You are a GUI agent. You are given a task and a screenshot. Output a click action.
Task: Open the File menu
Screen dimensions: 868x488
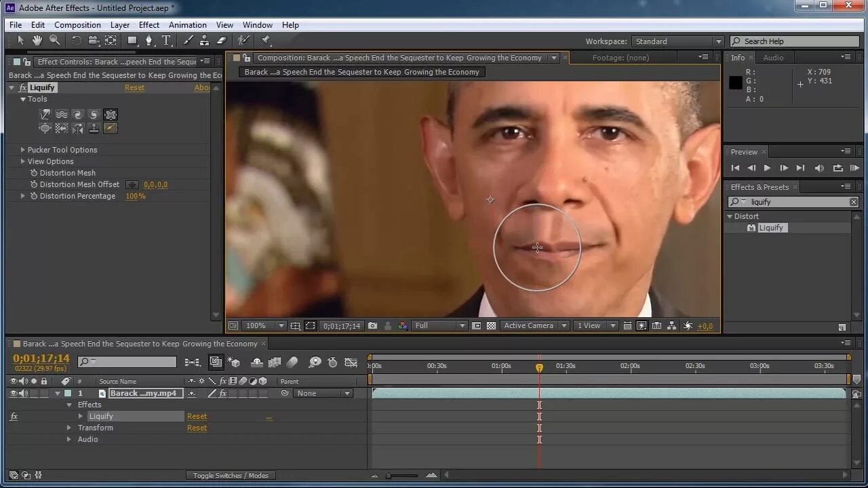[x=16, y=25]
